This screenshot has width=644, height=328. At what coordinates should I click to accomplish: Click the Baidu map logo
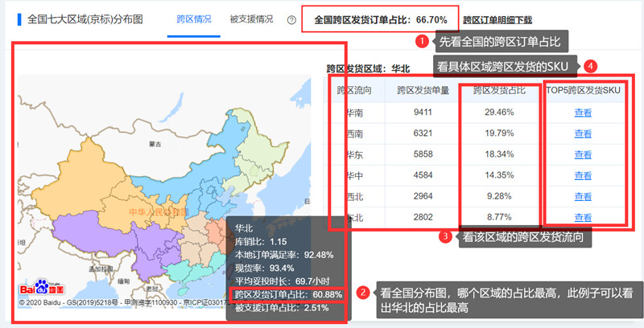click(x=39, y=289)
